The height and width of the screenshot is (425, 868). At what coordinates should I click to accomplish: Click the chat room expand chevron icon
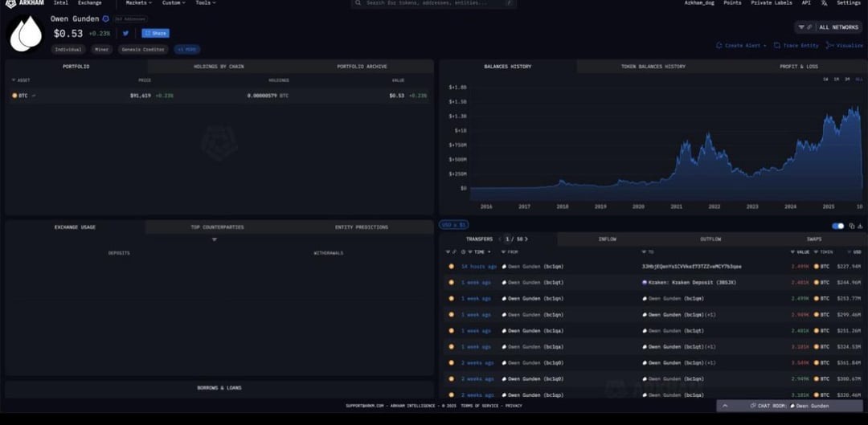(x=725, y=406)
